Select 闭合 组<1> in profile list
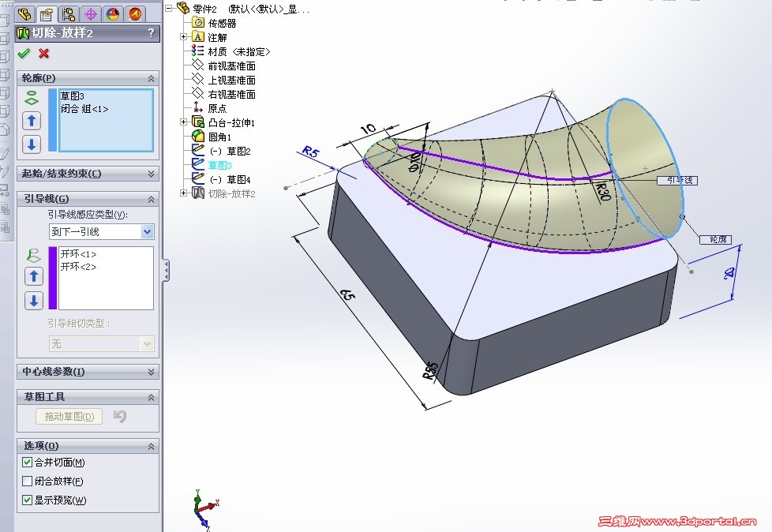 (84, 109)
